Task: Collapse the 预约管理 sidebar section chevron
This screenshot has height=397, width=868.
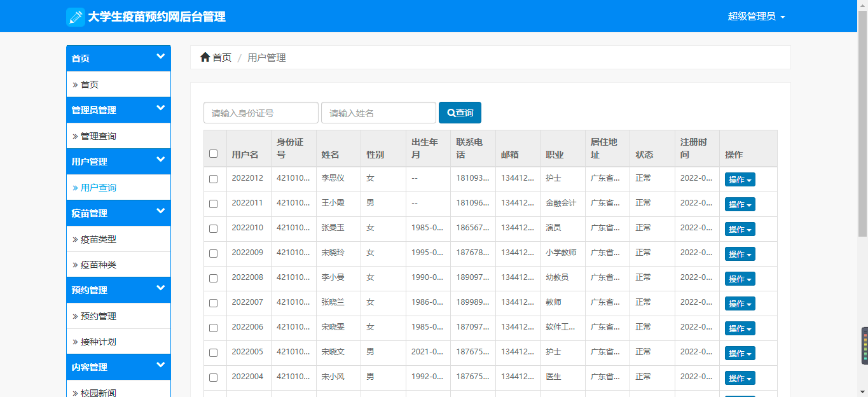Action: (x=160, y=288)
